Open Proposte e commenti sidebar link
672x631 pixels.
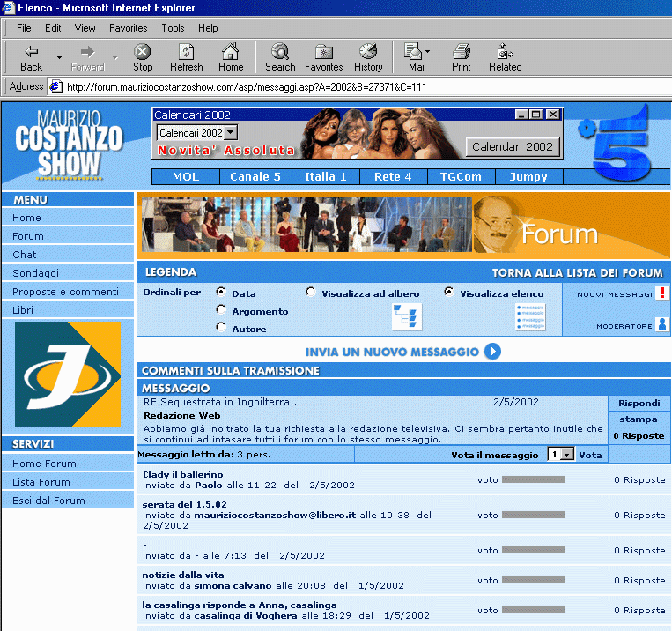click(65, 292)
